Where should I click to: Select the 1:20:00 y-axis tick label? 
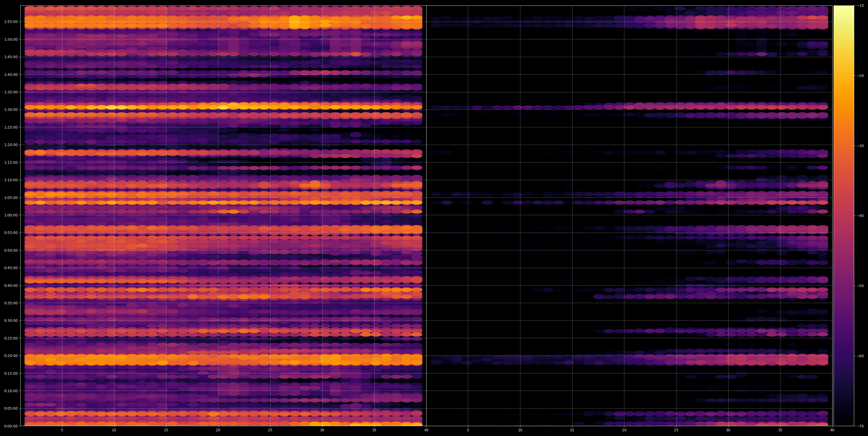[11, 145]
